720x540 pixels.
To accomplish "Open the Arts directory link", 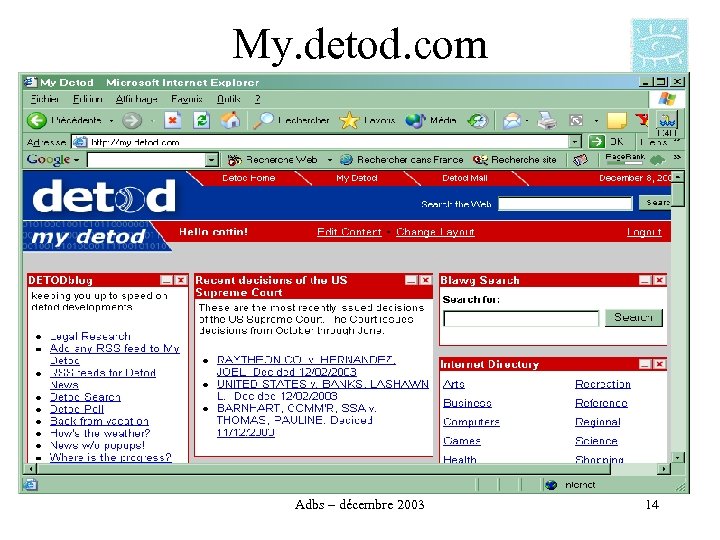I will pyautogui.click(x=454, y=384).
